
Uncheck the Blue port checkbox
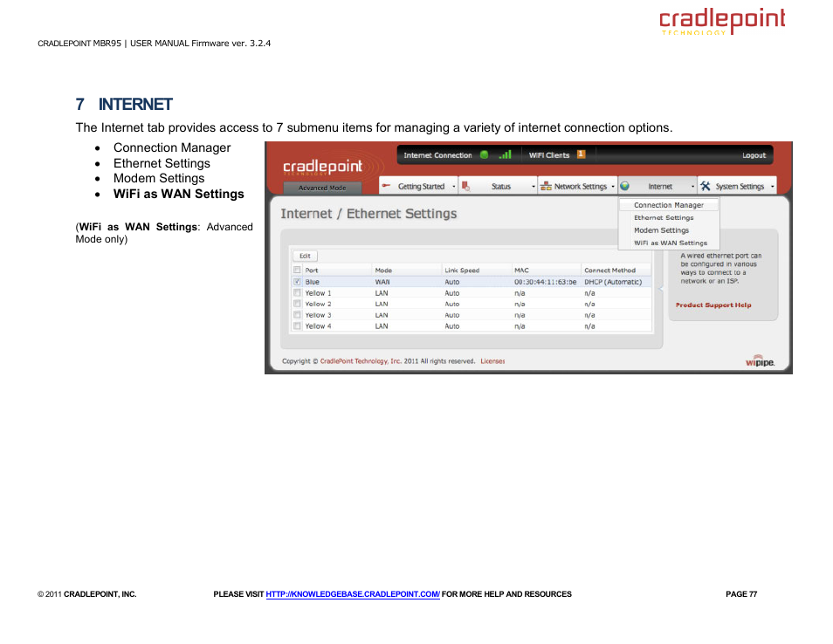pyautogui.click(x=297, y=281)
